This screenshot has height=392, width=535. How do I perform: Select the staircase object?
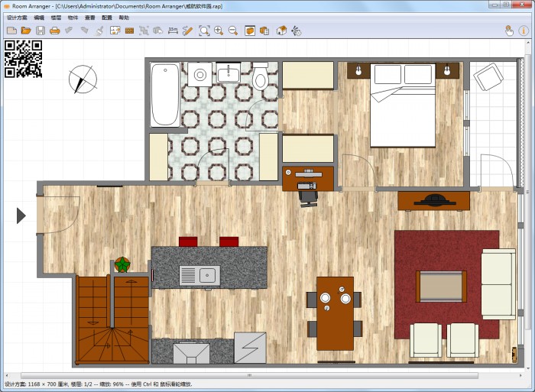point(112,319)
